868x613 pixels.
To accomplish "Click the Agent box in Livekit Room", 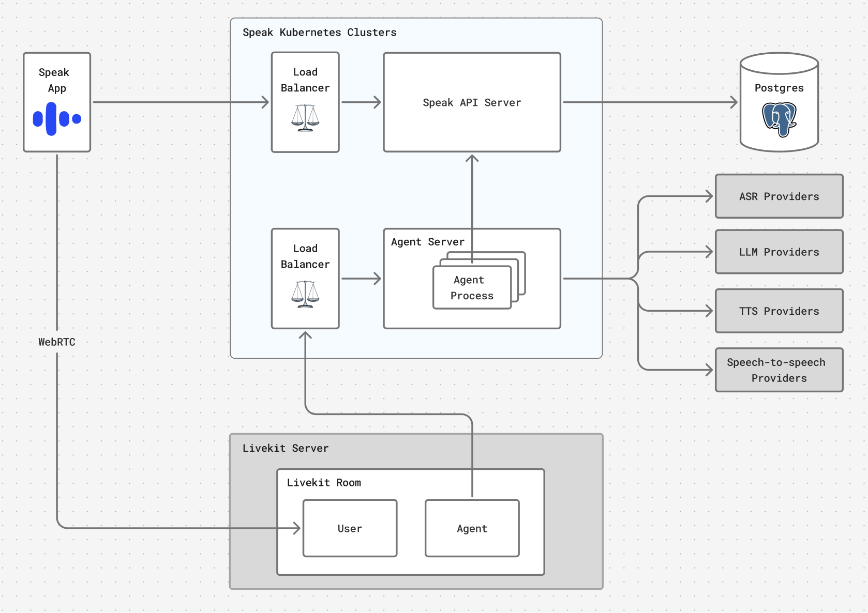I will [x=472, y=528].
